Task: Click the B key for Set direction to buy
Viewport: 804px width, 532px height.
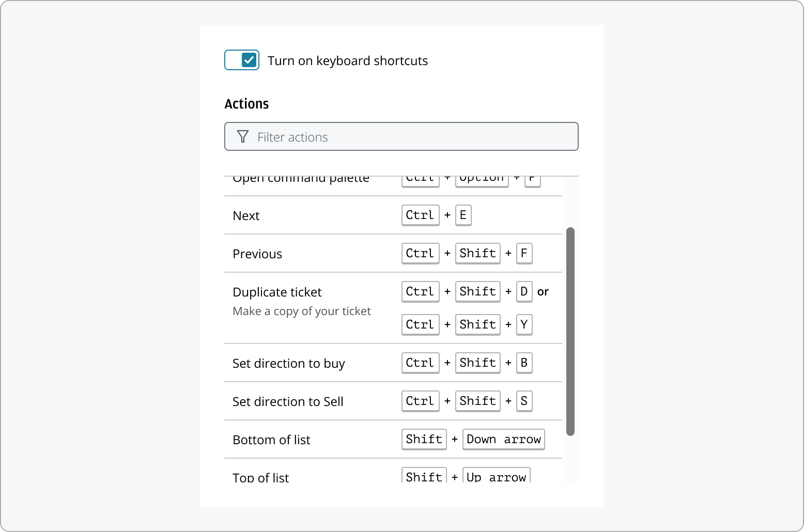Action: pyautogui.click(x=524, y=363)
